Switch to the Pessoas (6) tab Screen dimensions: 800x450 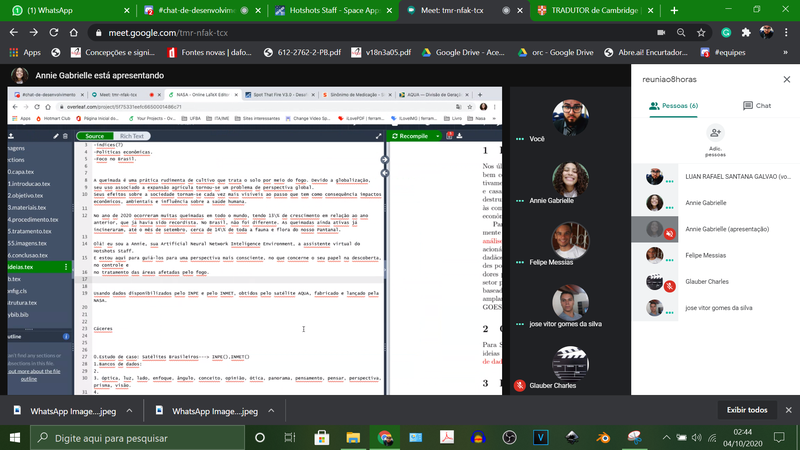(673, 106)
